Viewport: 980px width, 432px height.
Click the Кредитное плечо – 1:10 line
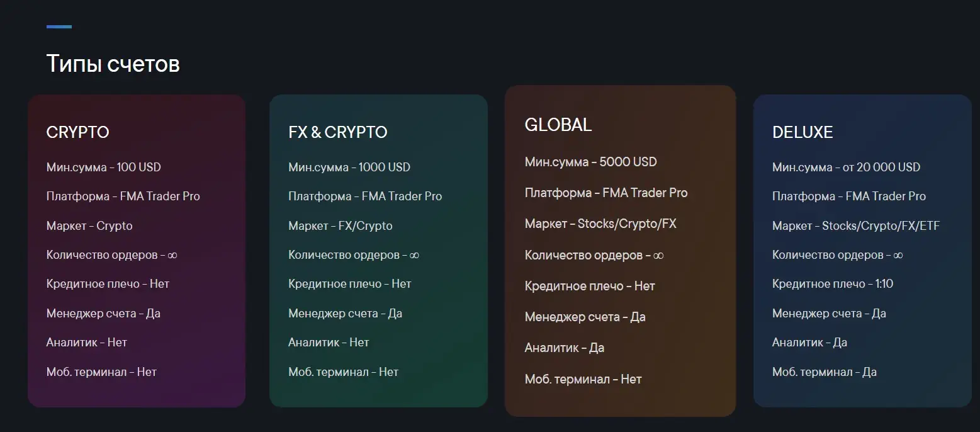833,284
